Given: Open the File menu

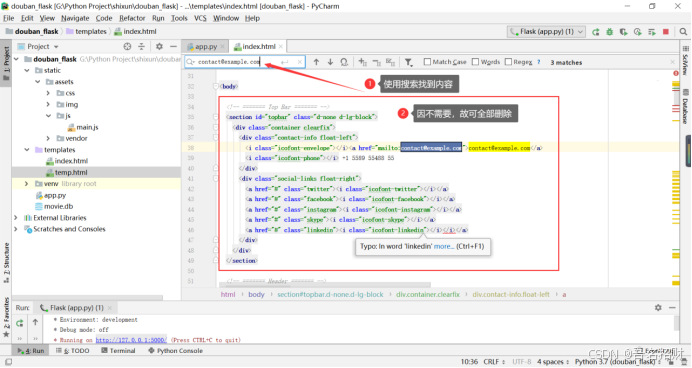Looking at the screenshot, I should coord(8,18).
